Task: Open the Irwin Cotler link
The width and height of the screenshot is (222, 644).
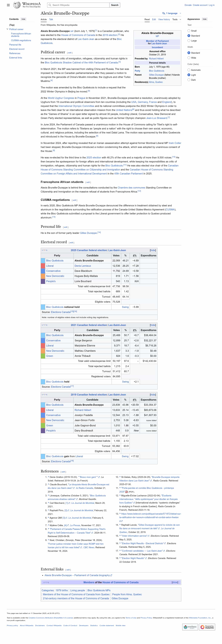Action: 175,143
